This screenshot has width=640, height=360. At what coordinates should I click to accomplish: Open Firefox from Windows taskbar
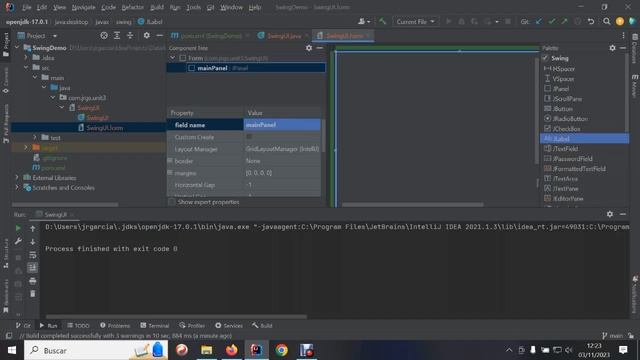tap(231, 350)
